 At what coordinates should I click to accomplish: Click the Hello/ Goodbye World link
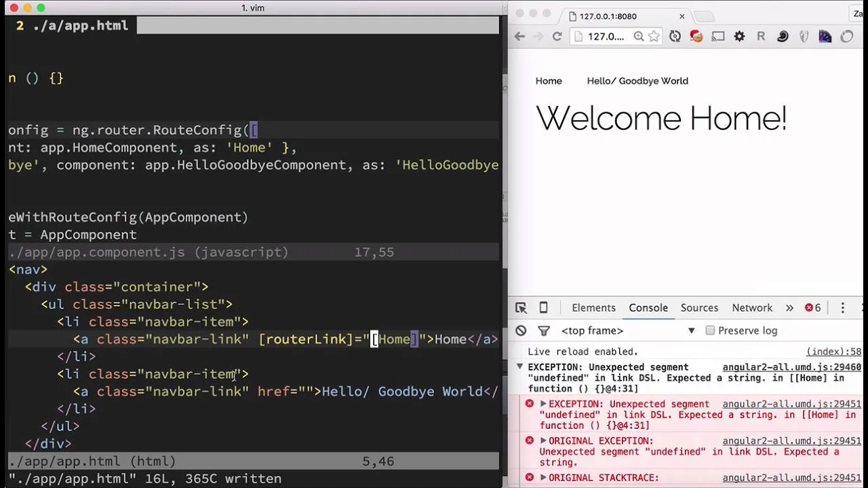pos(637,81)
